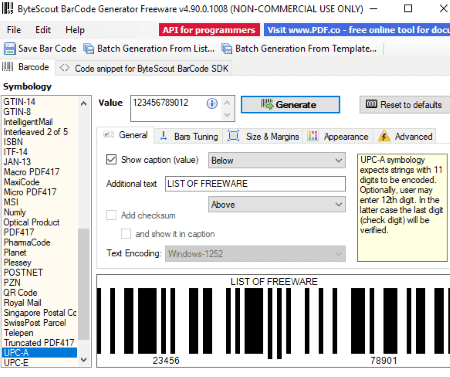Click the generated barcode preview image

pyautogui.click(x=273, y=321)
